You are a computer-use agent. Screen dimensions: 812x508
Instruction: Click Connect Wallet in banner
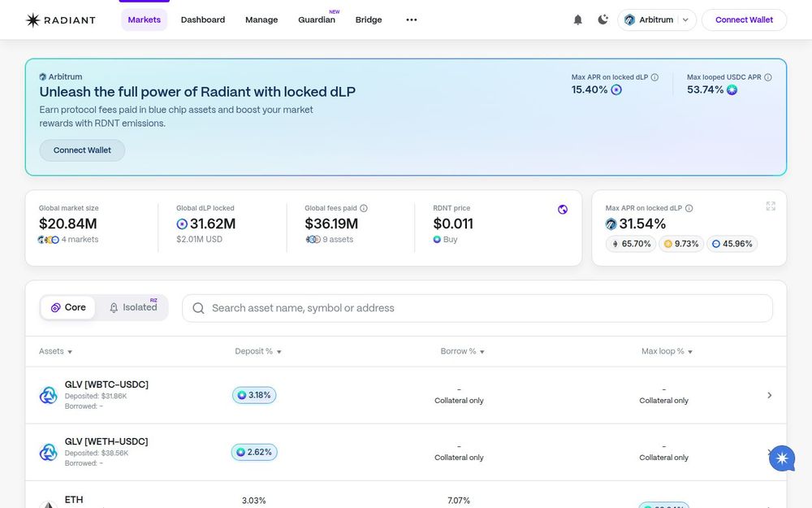pos(82,150)
